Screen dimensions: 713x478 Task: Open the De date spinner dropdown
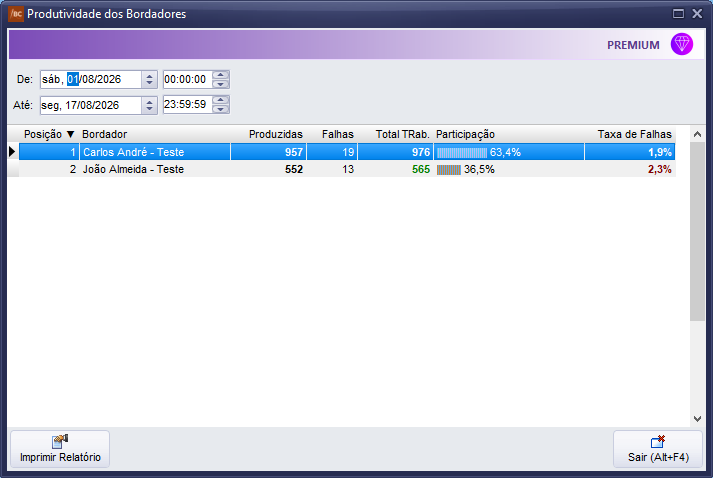[x=149, y=80]
